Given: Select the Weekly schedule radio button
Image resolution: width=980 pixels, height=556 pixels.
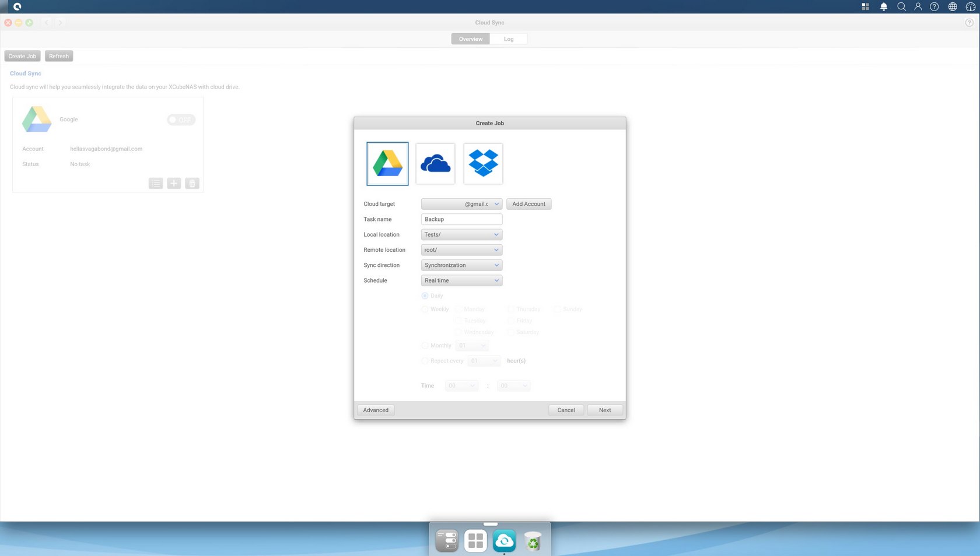Looking at the screenshot, I should pos(425,309).
